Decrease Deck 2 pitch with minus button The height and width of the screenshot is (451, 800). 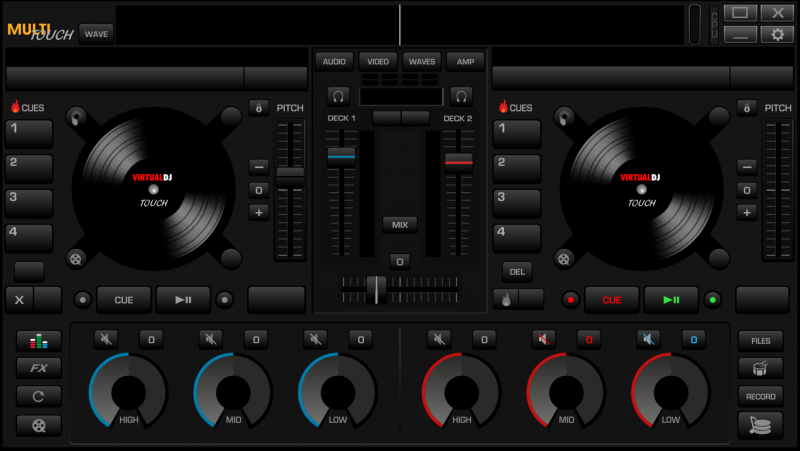click(746, 167)
